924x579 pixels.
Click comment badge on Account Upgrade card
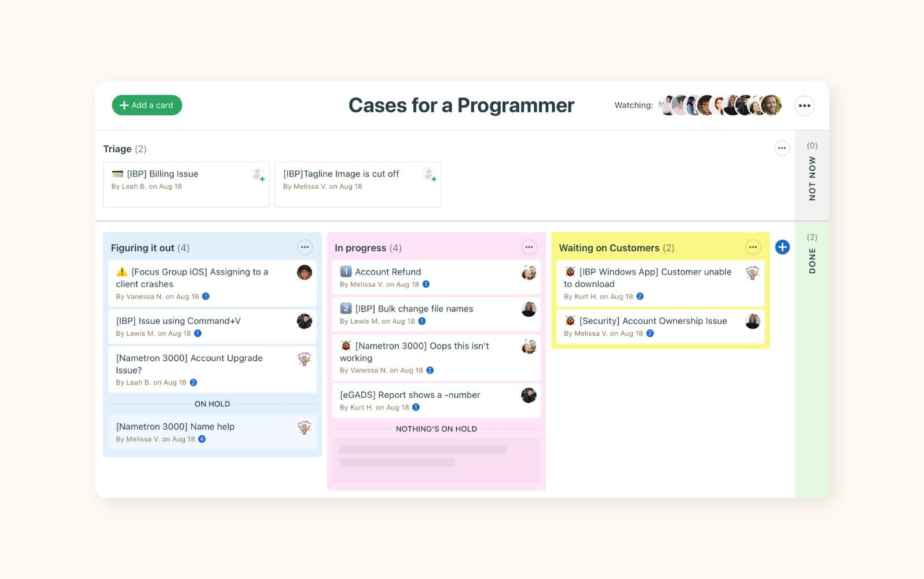pyautogui.click(x=193, y=382)
